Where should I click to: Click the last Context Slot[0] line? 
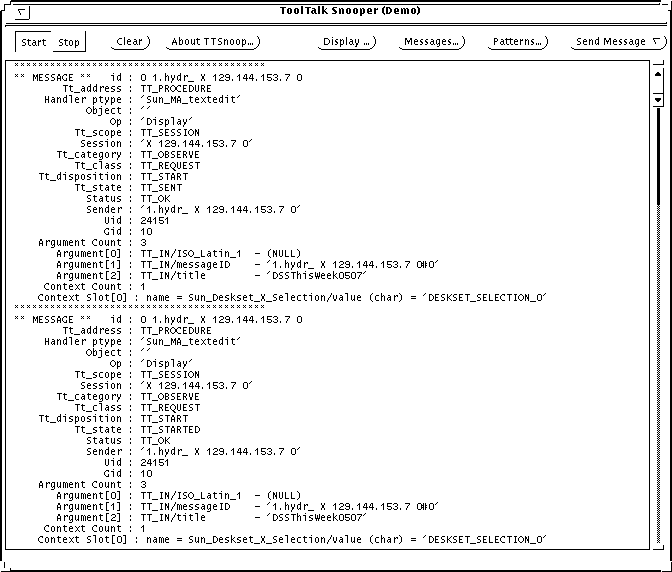290,539
